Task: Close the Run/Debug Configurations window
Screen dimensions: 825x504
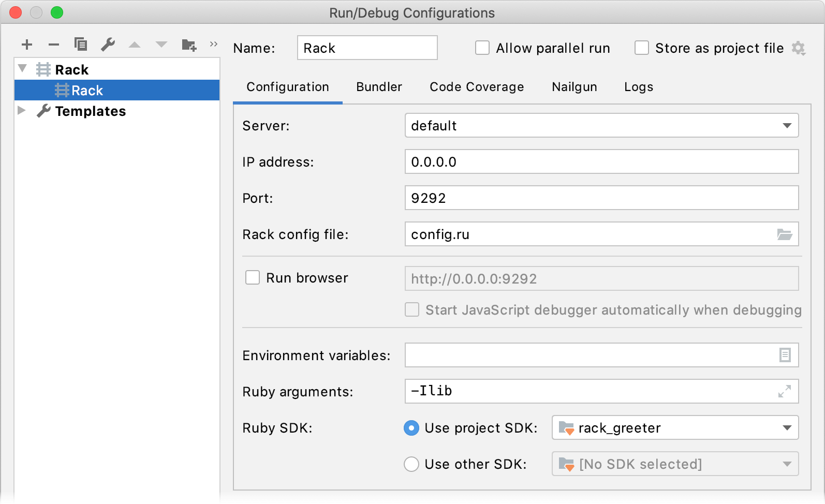Action: (16, 12)
